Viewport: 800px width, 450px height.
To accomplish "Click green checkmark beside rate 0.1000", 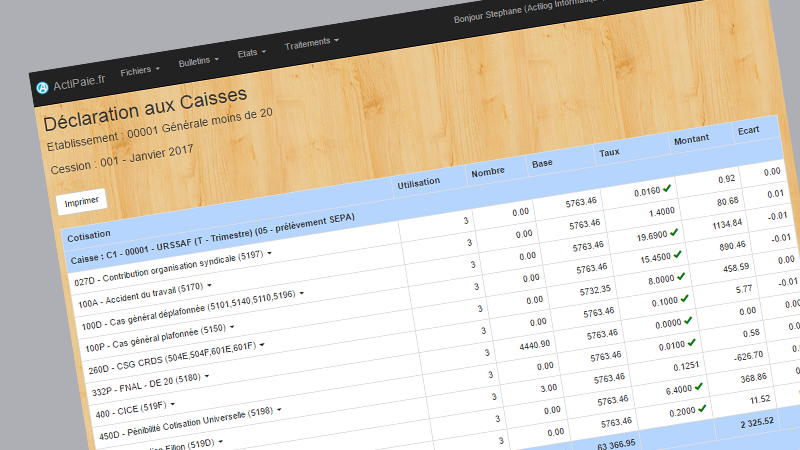I will click(684, 299).
